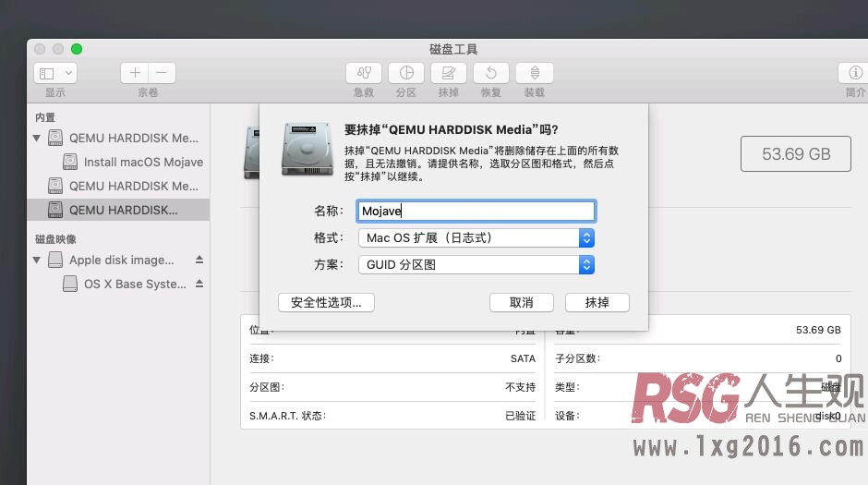The height and width of the screenshot is (485, 868).
Task: Cancel the erase dialog (取消)
Action: [x=522, y=302]
